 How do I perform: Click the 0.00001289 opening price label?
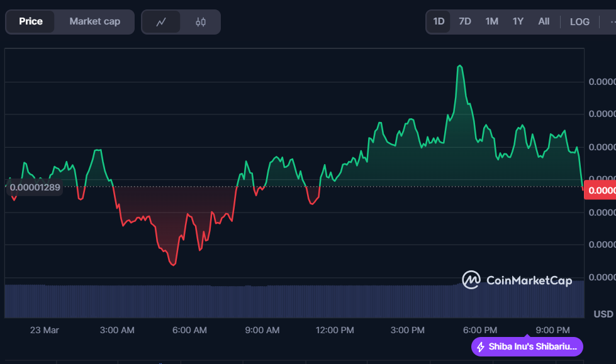click(x=35, y=187)
